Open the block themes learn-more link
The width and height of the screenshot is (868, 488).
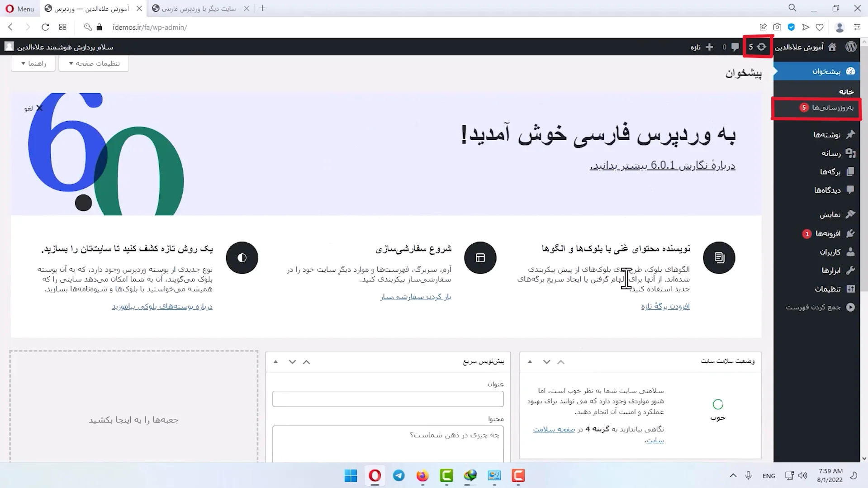coord(162,306)
